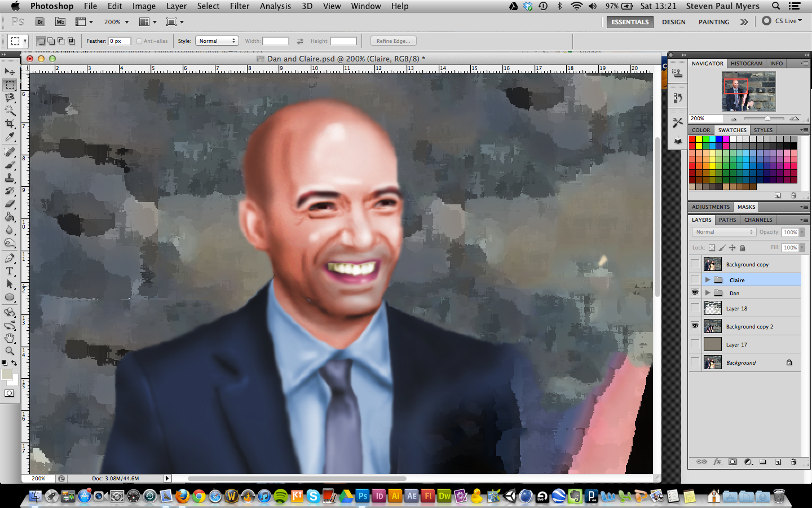Add layer style with fx icon

click(x=717, y=462)
